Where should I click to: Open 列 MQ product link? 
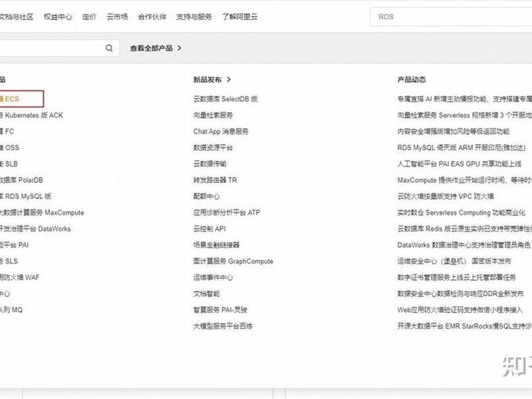tap(11, 310)
